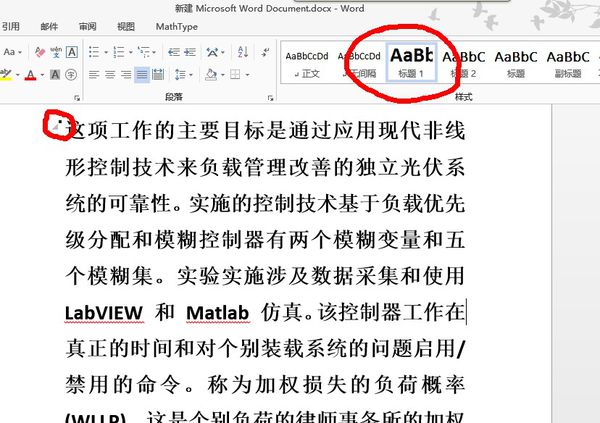
Task: Open the font color dropdown arrow
Action: point(42,74)
